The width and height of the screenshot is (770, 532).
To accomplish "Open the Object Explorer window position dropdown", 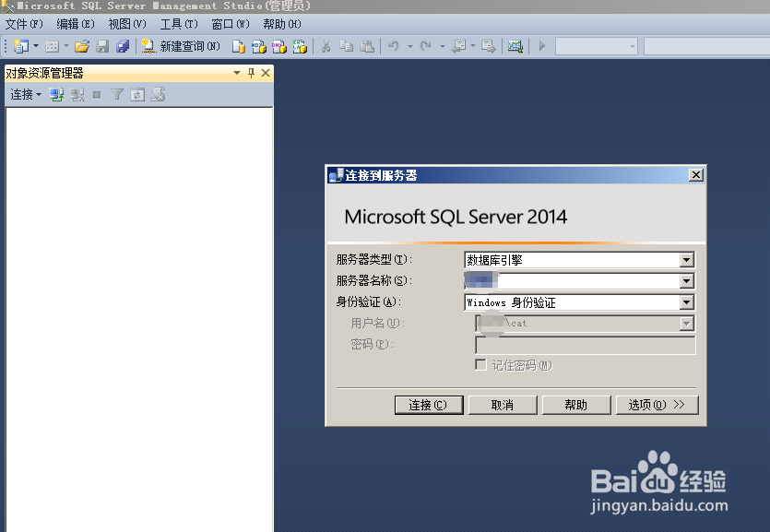I will 237,73.
